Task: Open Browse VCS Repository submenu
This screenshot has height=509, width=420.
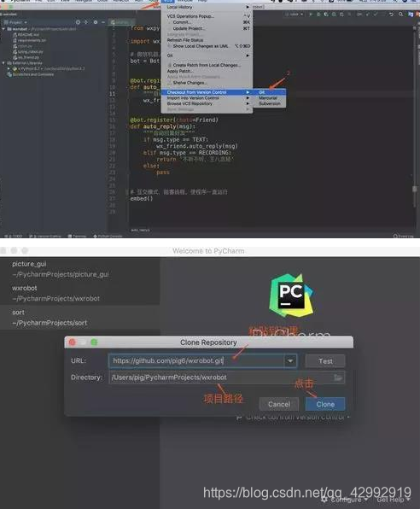Action: 207,103
